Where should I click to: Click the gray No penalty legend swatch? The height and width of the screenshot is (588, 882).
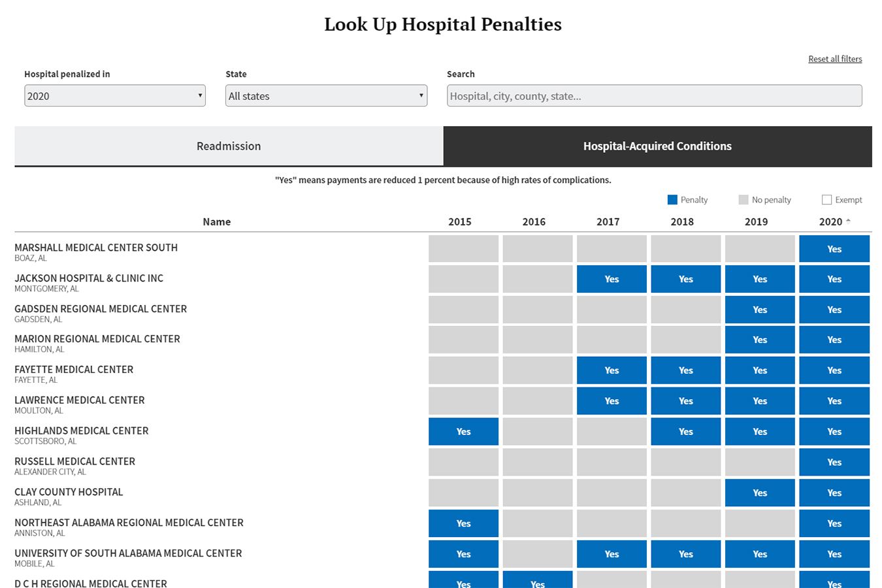click(743, 200)
